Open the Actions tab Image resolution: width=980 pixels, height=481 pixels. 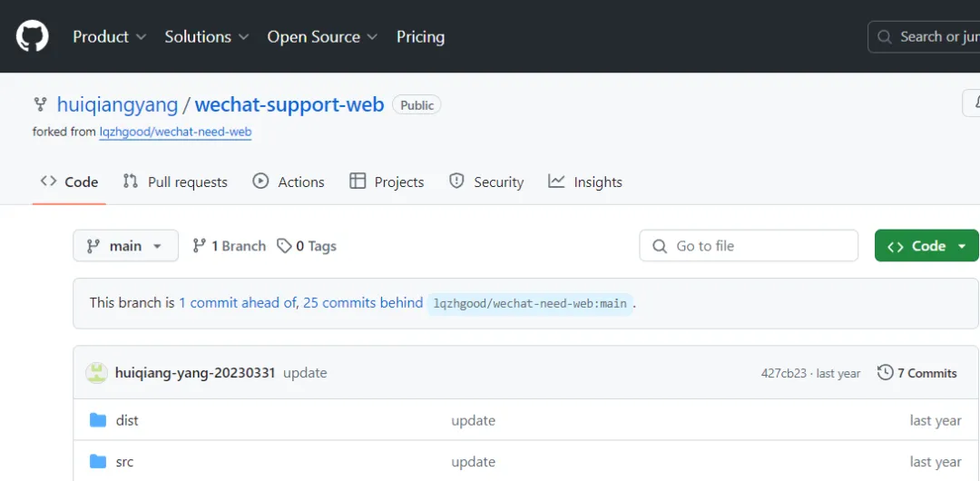289,182
